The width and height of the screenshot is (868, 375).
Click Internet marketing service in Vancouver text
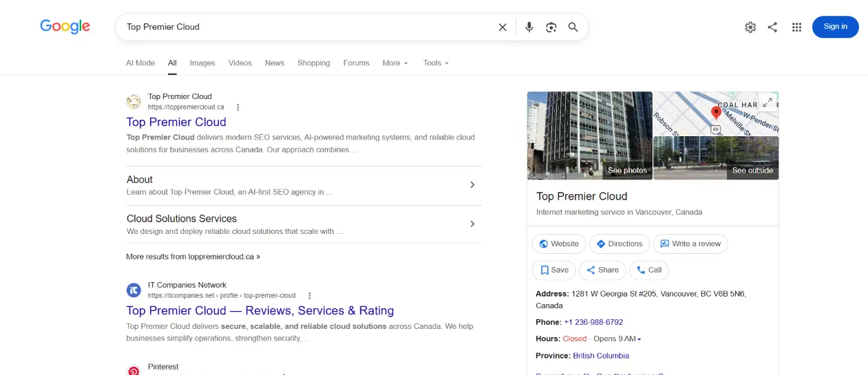pos(620,212)
